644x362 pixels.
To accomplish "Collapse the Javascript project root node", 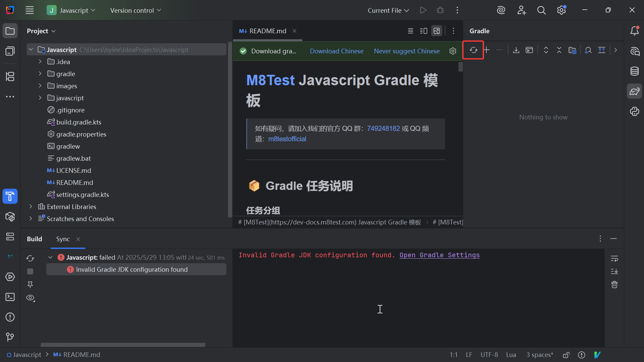I will 31,49.
